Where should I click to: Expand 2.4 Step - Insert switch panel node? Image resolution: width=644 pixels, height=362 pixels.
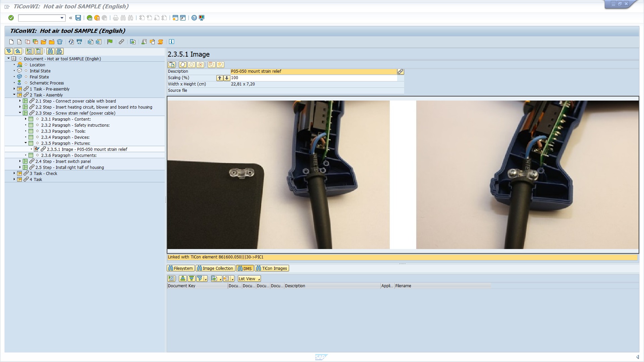[x=20, y=161]
